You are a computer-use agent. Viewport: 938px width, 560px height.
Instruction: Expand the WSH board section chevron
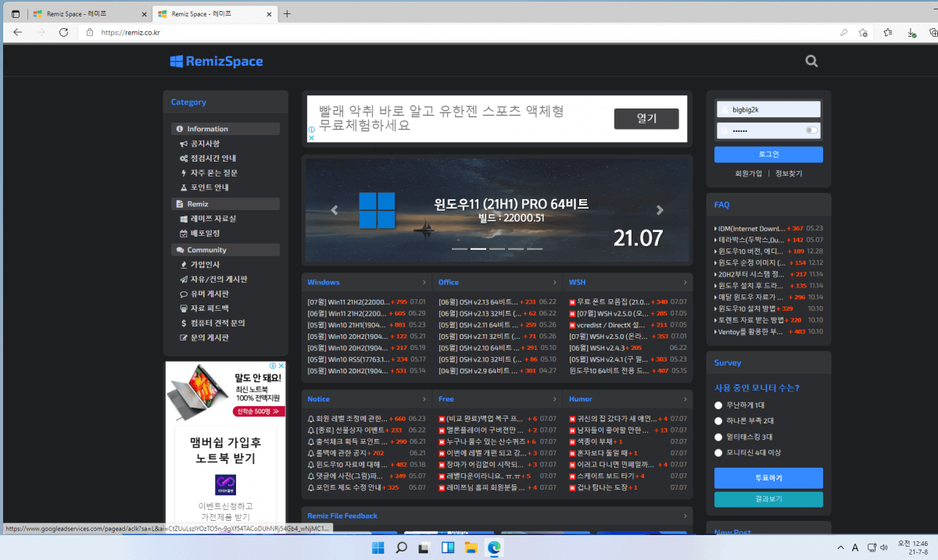(x=686, y=282)
